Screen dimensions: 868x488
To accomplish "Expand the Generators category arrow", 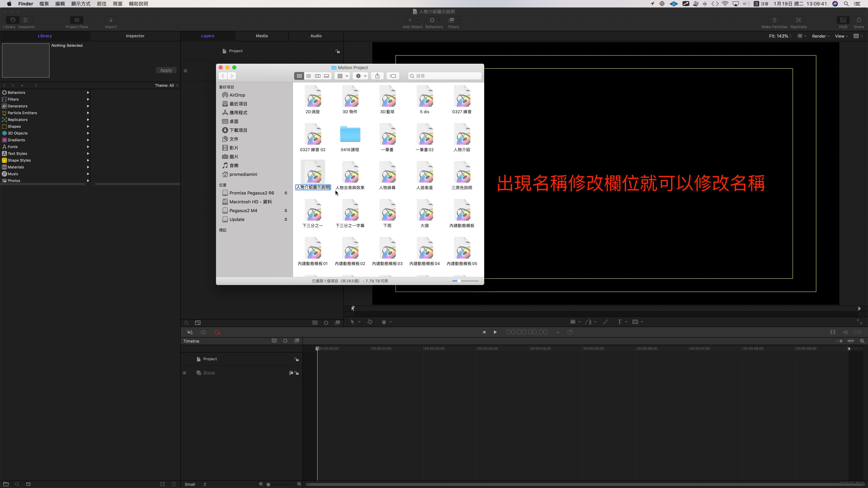I will pyautogui.click(x=88, y=106).
